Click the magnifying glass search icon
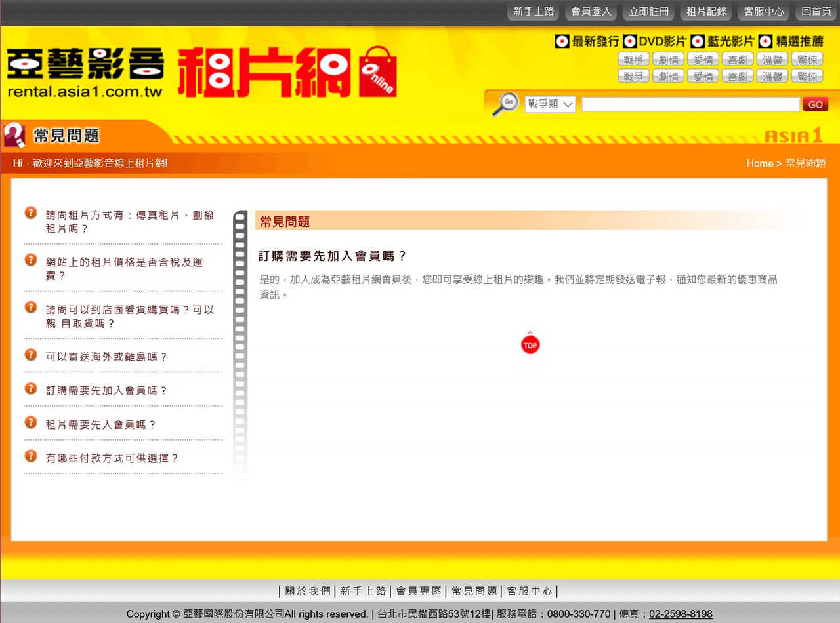This screenshot has width=840, height=623. pyautogui.click(x=505, y=104)
